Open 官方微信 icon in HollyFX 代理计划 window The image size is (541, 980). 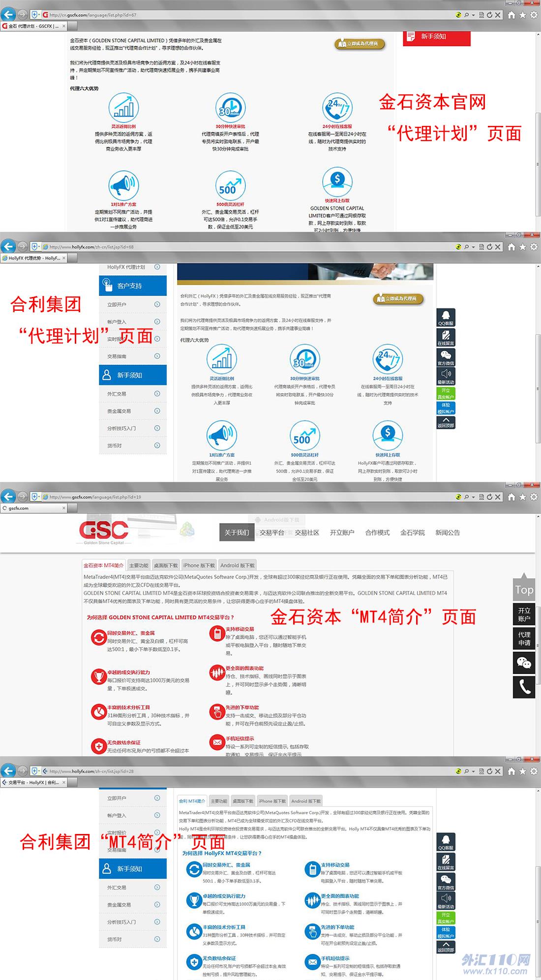click(x=446, y=357)
